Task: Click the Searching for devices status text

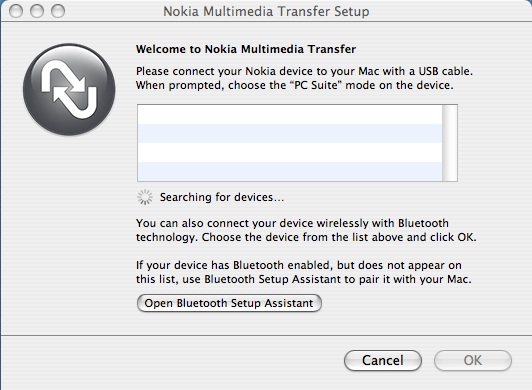Action: (x=222, y=197)
